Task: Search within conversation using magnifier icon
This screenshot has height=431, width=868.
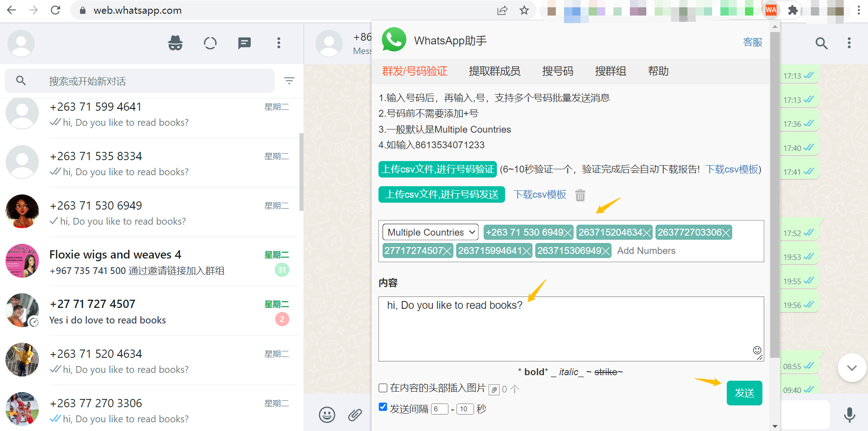Action: (822, 43)
